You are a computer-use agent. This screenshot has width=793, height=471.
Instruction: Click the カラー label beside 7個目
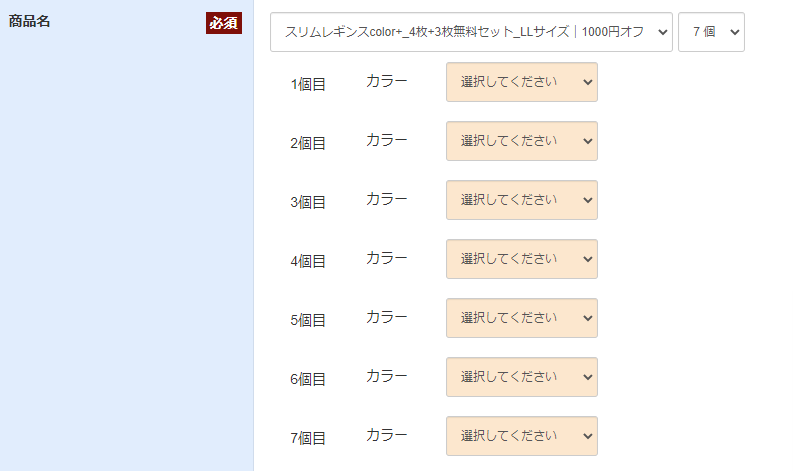(x=386, y=436)
